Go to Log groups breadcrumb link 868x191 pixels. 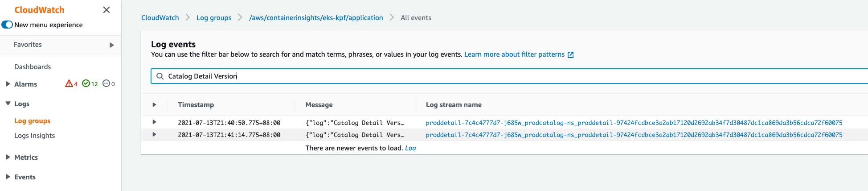(x=214, y=17)
